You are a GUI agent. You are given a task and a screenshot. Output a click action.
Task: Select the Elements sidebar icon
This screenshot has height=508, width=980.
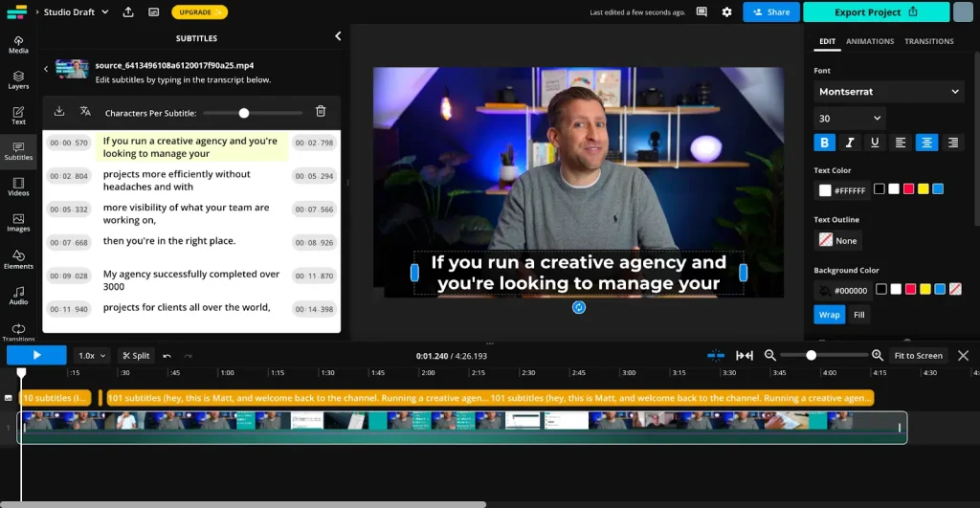(18, 259)
